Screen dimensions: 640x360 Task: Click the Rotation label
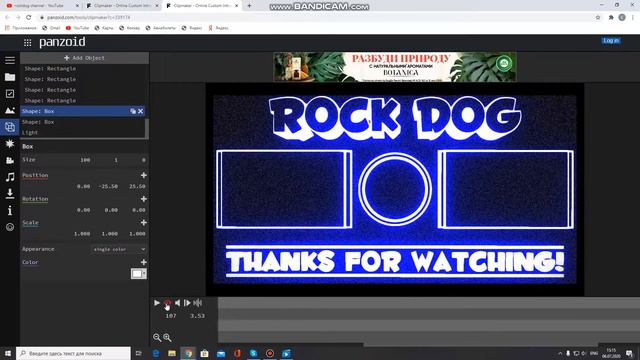[x=35, y=199]
